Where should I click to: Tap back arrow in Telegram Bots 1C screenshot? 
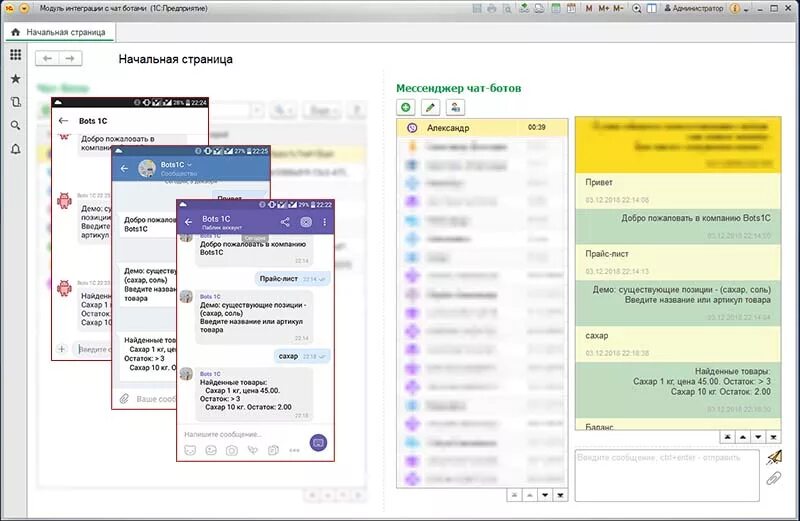(x=63, y=120)
